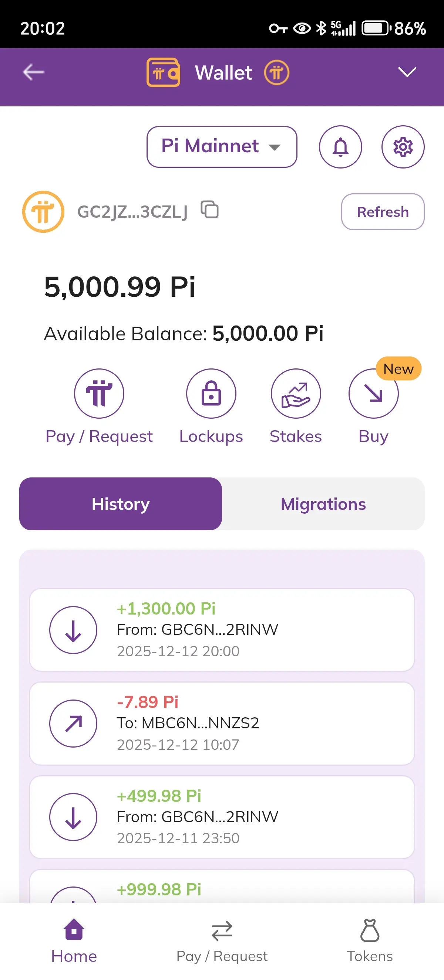Switch to the Migrations tab
444x980 pixels.
[323, 504]
